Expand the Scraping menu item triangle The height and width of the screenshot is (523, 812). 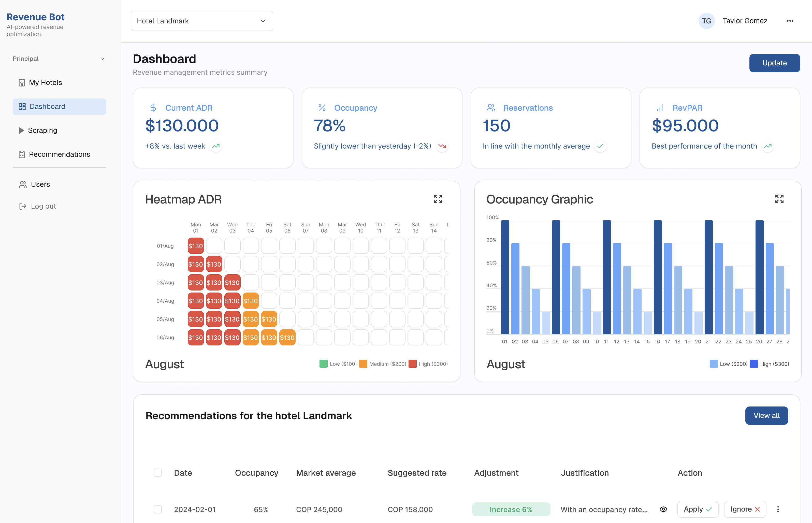[21, 130]
